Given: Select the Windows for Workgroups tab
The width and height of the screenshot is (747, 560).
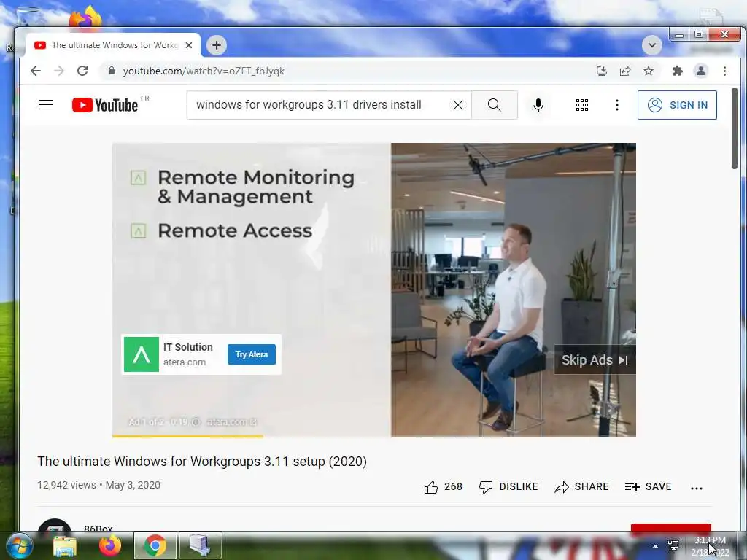Looking at the screenshot, I should pyautogui.click(x=113, y=45).
